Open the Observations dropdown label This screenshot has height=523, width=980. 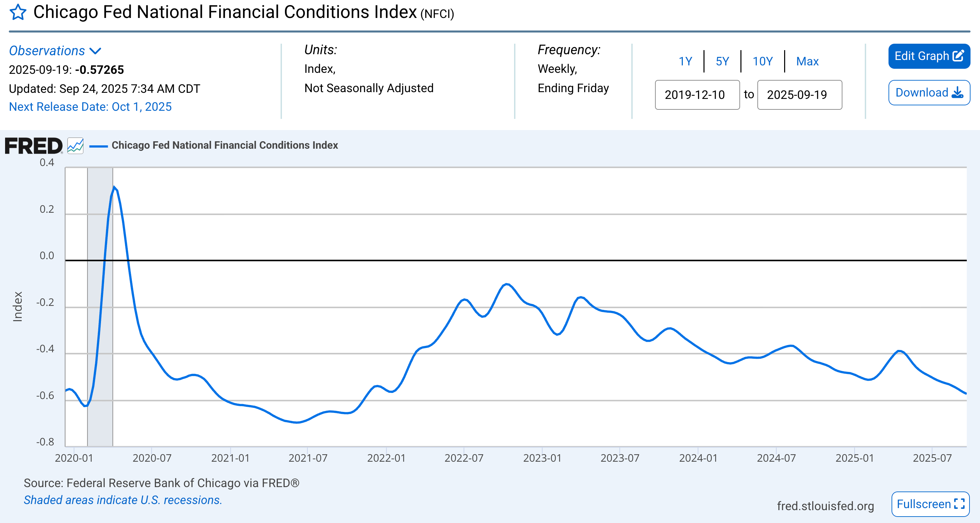point(47,51)
